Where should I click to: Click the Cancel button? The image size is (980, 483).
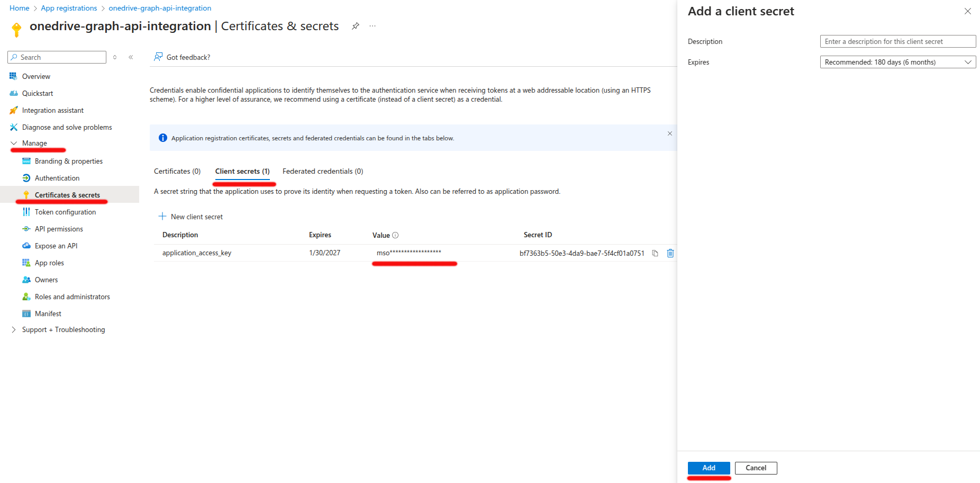[x=756, y=468]
